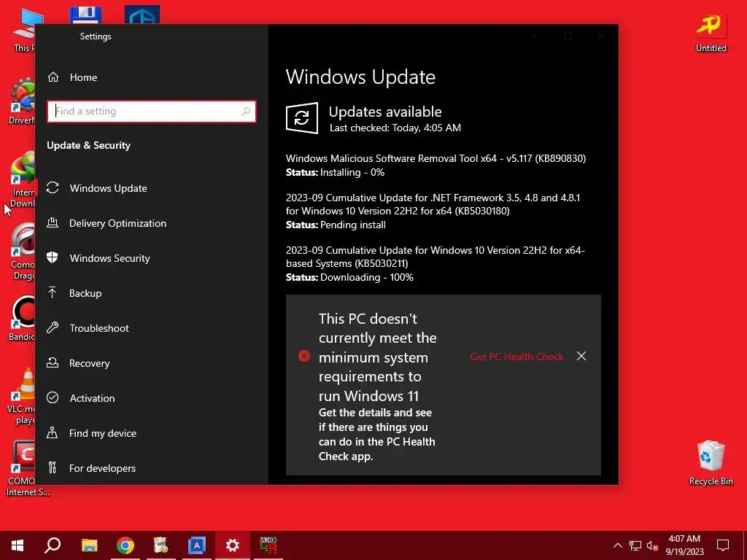Click the Home house icon

pos(53,77)
